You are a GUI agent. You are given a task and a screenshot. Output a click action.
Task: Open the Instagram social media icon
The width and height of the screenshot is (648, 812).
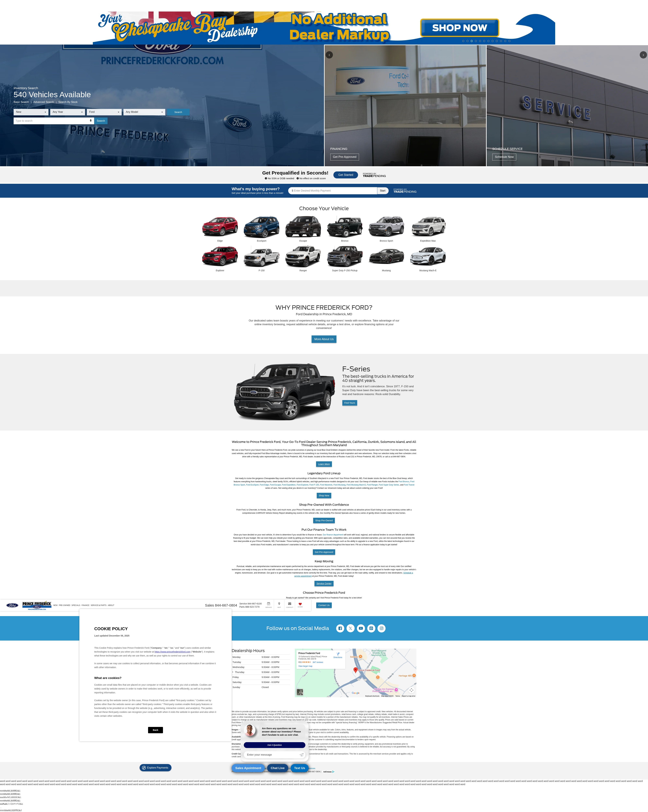[x=381, y=628]
